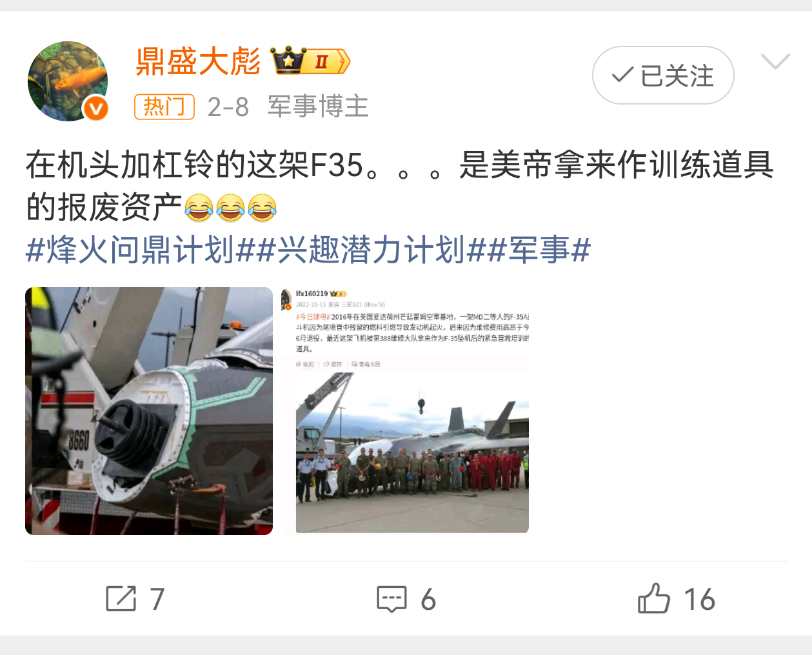Screen dimensions: 812x655
Task: Open the comments bubble icon
Action: tap(392, 599)
